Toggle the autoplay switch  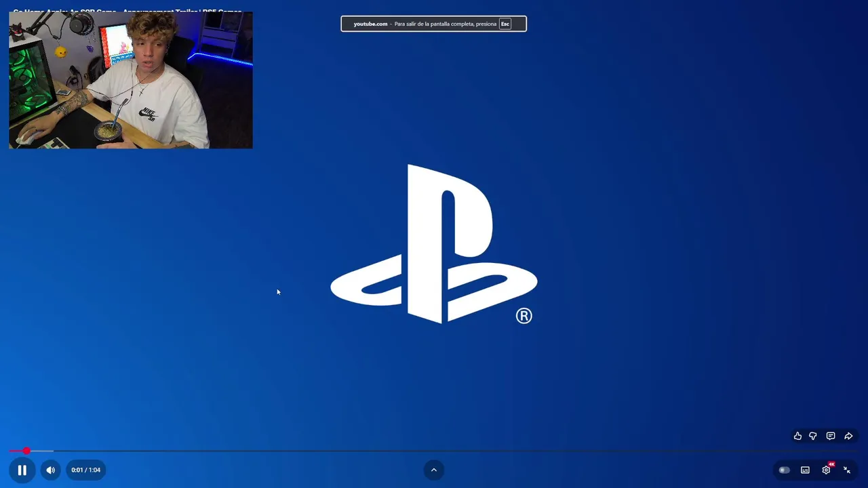[785, 470]
